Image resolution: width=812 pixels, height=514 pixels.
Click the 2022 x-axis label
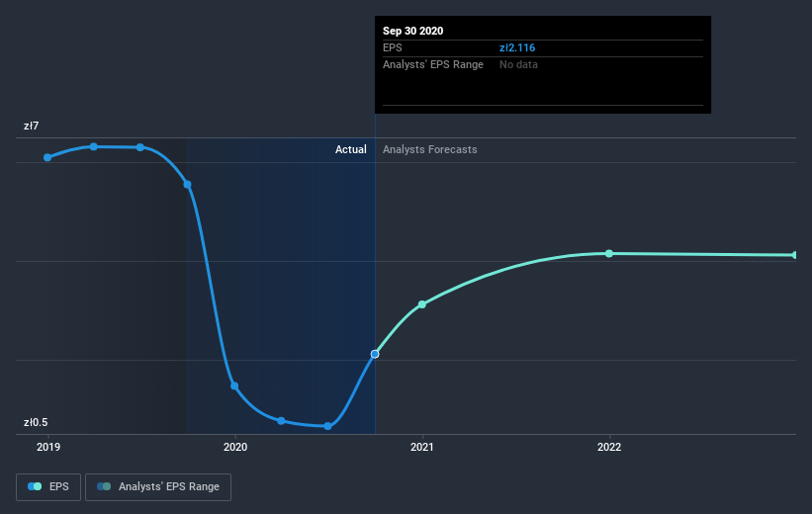coord(609,447)
